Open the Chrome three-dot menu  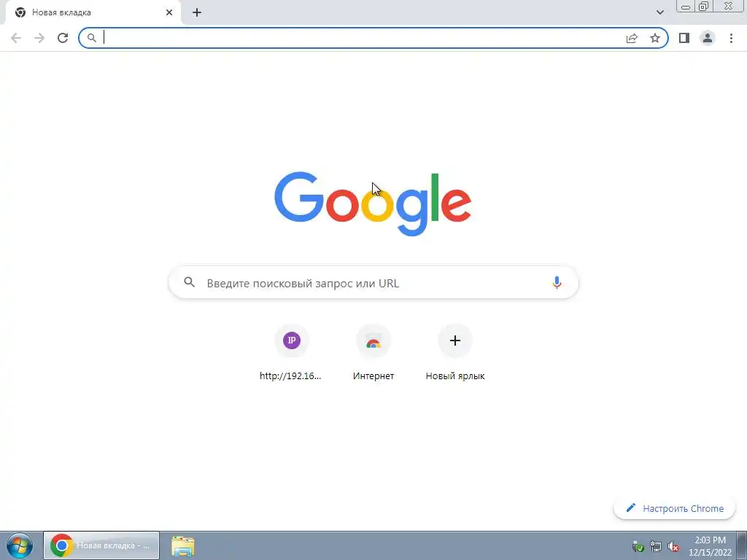click(731, 38)
